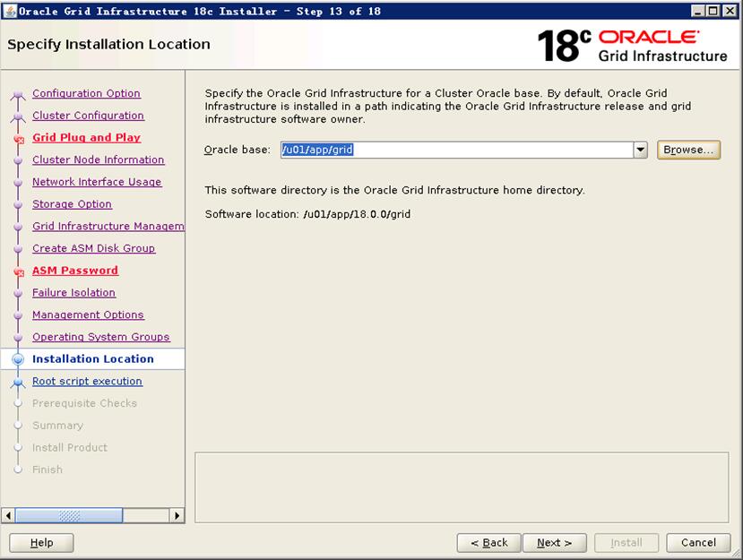Image resolution: width=743 pixels, height=560 pixels.
Task: Click the Software location path text
Action: 357,214
